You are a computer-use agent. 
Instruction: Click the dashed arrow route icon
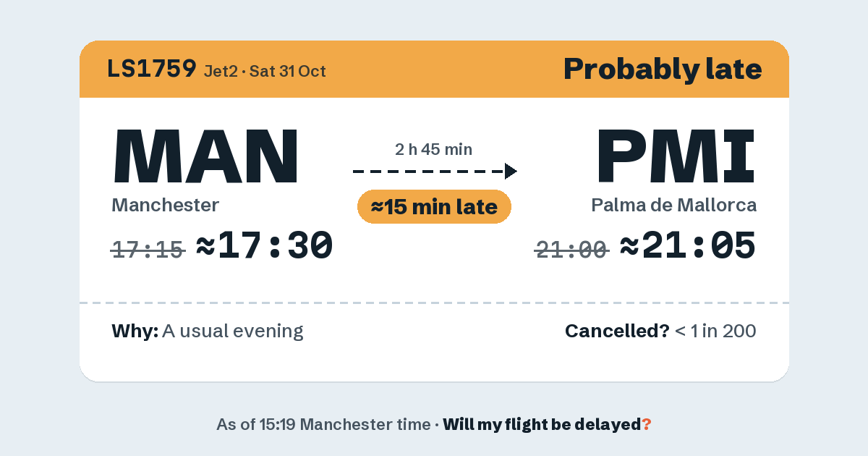point(435,171)
